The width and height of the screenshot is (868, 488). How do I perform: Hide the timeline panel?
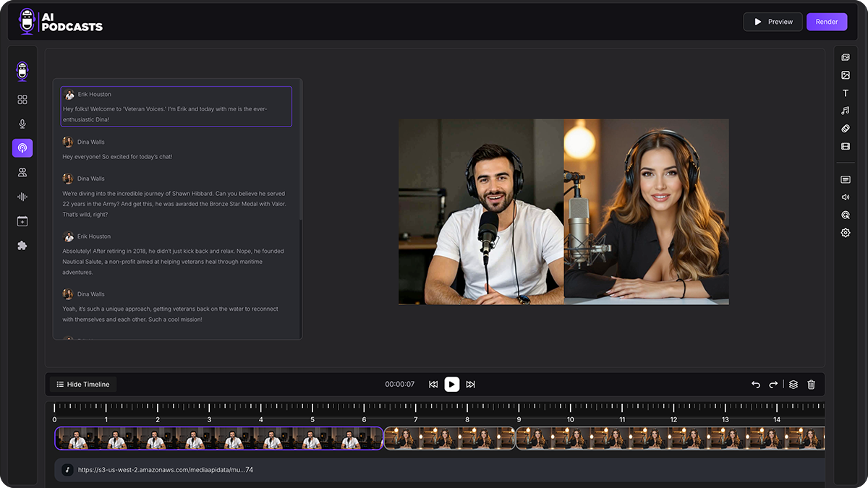(83, 385)
